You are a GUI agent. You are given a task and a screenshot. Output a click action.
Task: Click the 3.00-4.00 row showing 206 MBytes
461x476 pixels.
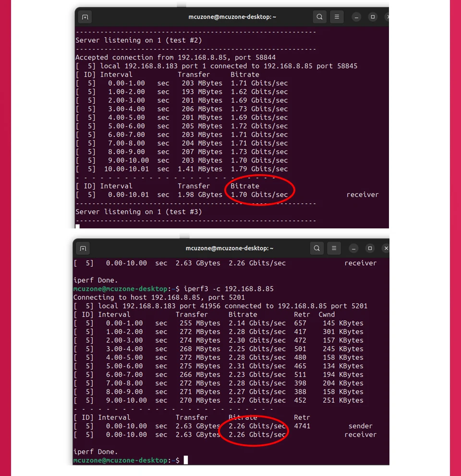[x=182, y=109]
